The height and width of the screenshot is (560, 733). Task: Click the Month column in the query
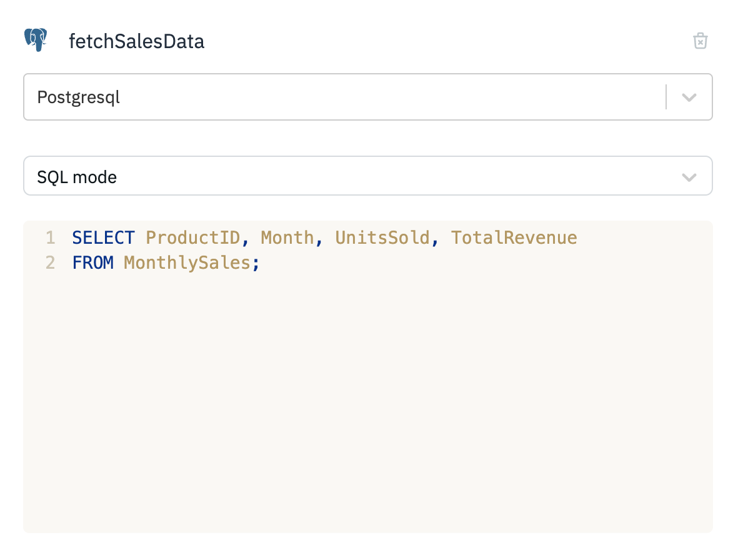pyautogui.click(x=287, y=238)
